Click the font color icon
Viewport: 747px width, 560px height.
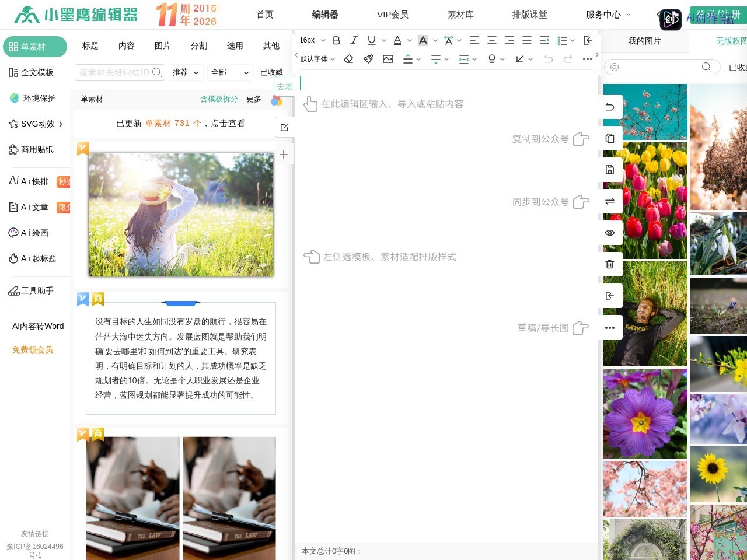pyautogui.click(x=397, y=40)
